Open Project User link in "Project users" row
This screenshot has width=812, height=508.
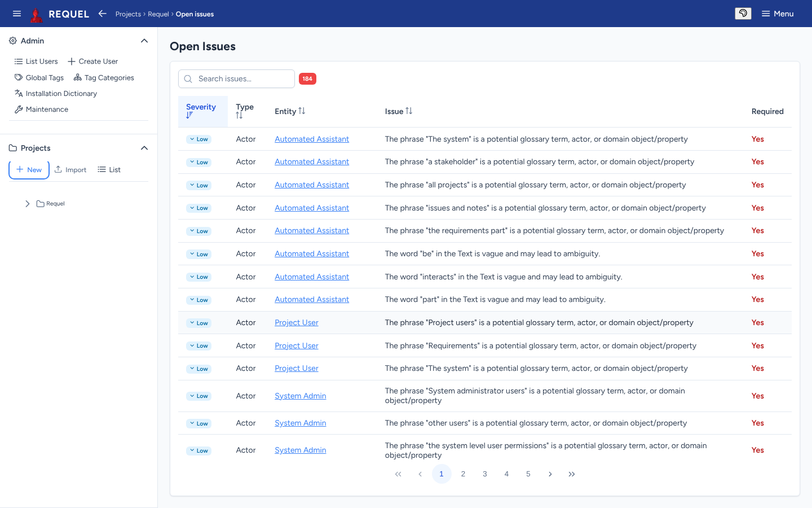pyautogui.click(x=297, y=322)
